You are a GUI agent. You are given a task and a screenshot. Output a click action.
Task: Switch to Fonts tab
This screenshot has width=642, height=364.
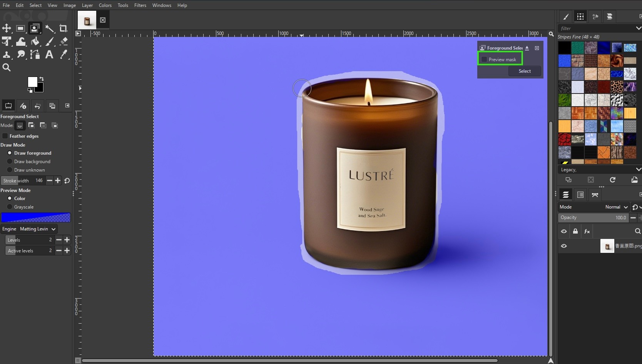pyautogui.click(x=595, y=17)
